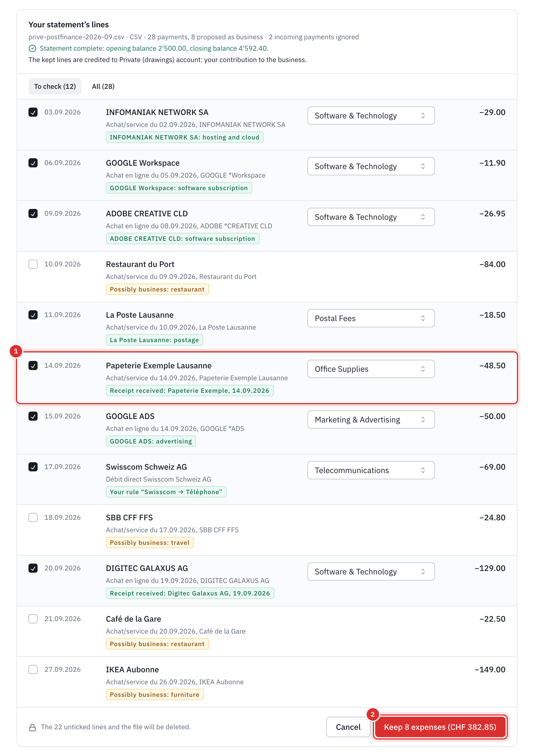The image size is (534, 756).
Task: Click Keep 8 expenses (CHF 382.85)
Action: [440, 727]
